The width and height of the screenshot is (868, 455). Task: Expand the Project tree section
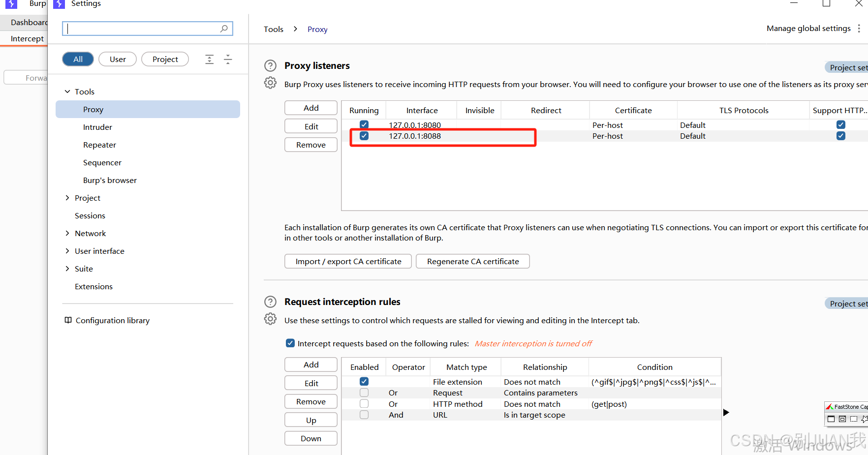tap(67, 198)
